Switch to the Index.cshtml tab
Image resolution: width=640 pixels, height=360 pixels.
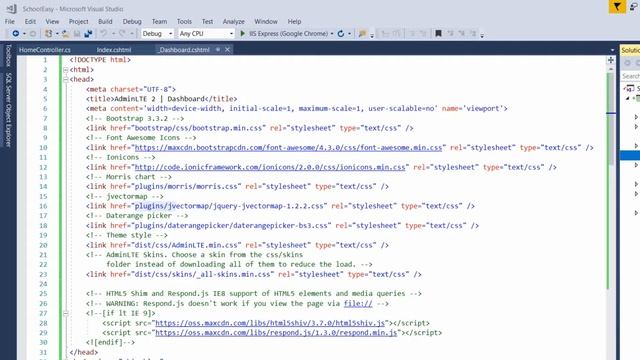pos(114,50)
